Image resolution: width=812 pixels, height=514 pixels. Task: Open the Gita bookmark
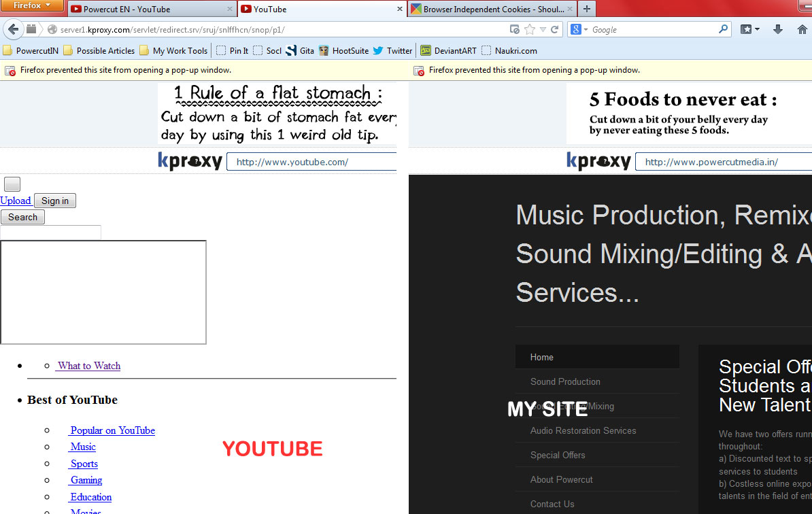(301, 51)
